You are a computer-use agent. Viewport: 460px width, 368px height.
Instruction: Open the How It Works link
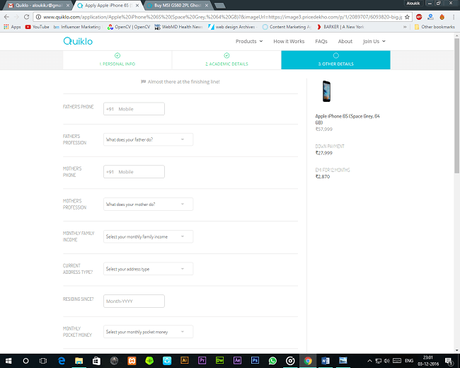pos(289,41)
